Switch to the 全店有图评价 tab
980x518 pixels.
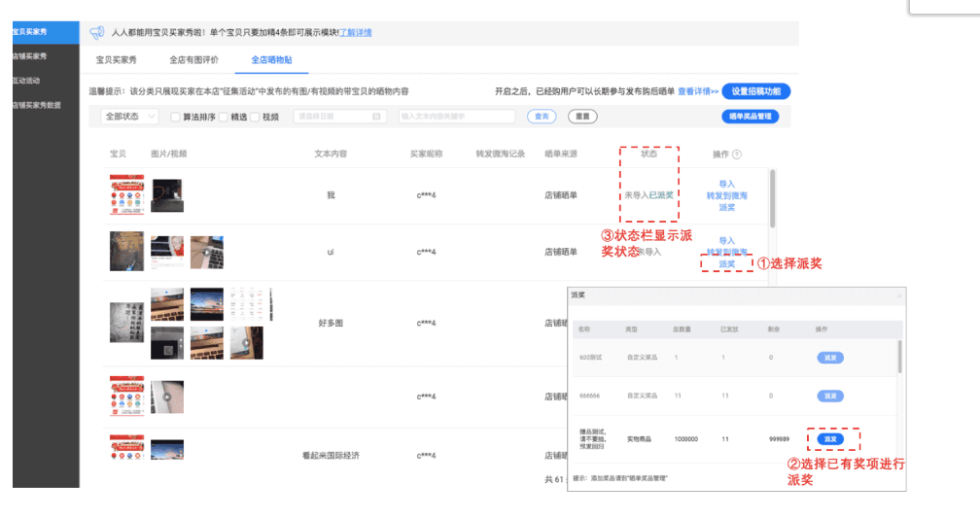(x=193, y=60)
